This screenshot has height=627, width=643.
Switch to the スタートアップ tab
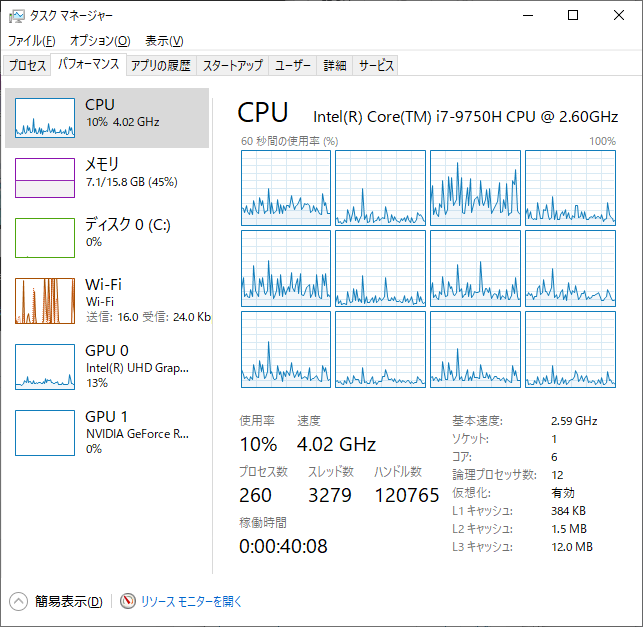[233, 65]
